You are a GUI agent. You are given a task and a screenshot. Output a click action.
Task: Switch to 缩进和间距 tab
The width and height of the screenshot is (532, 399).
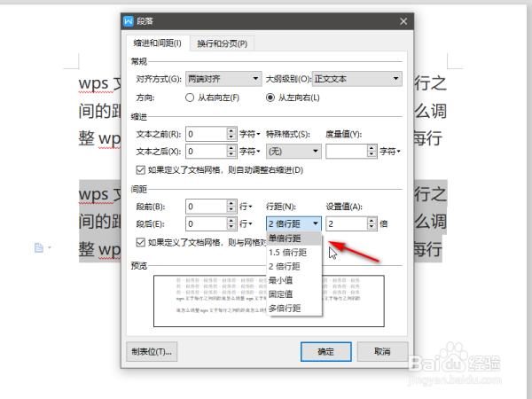(158, 43)
